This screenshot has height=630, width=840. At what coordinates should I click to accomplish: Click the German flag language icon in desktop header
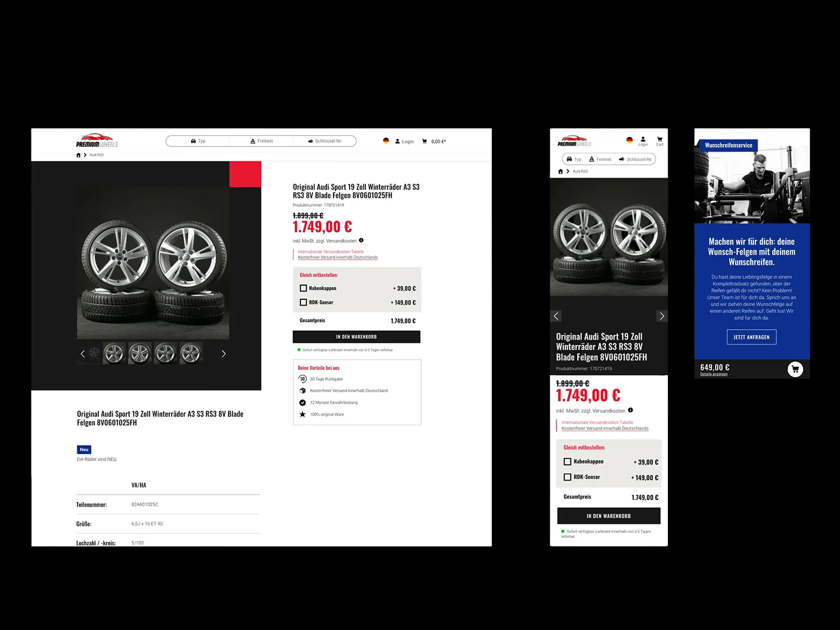click(x=386, y=141)
